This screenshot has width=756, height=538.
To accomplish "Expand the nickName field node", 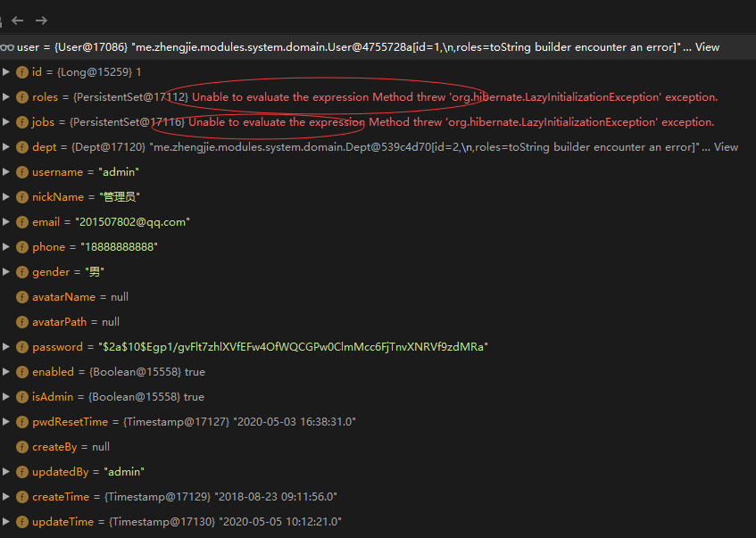I will coord(5,196).
